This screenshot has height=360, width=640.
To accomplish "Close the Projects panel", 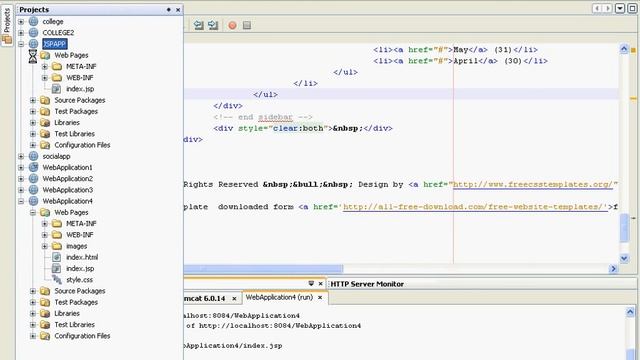I will pyautogui.click(x=178, y=9).
